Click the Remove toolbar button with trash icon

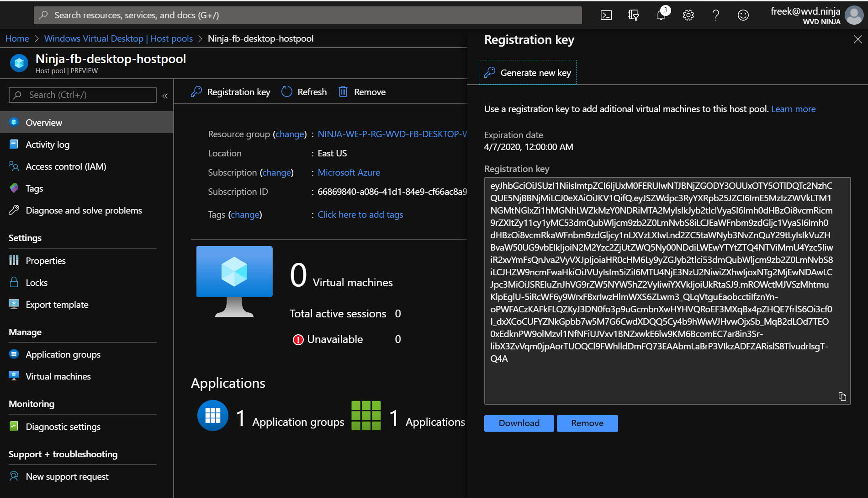pyautogui.click(x=362, y=92)
